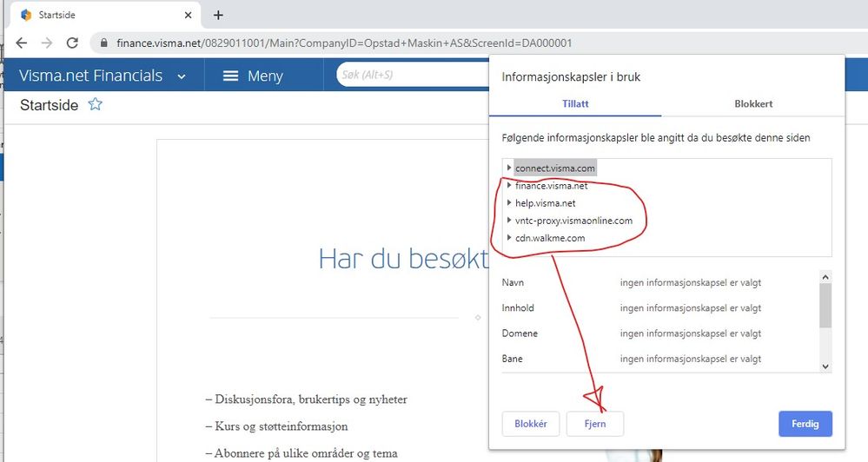Click the Visma.net Financials title

coord(90,76)
